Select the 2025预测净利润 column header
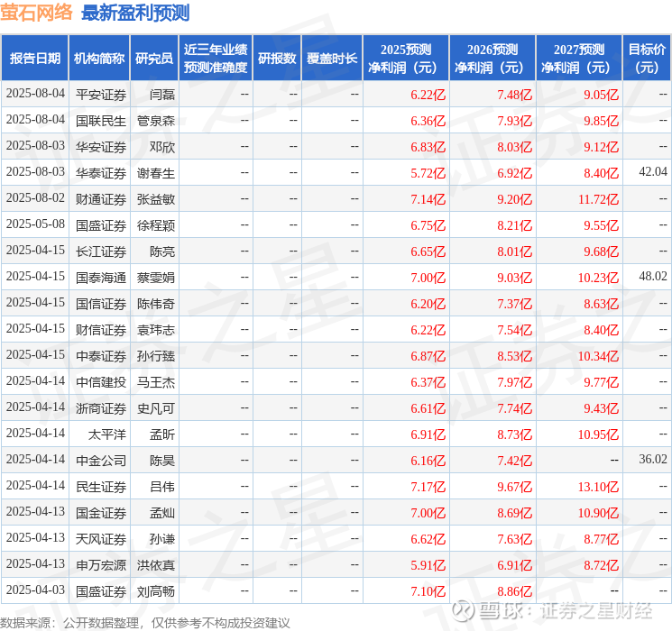Viewport: 672px width, 631px height. (406, 59)
